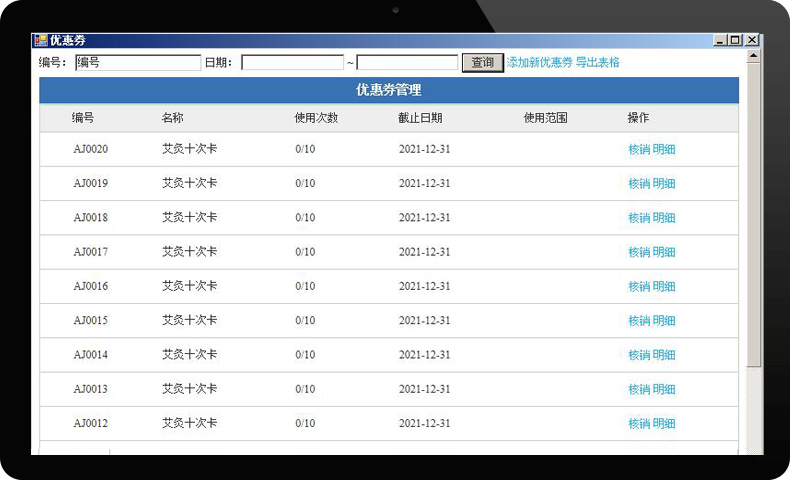790x480 pixels.
Task: Click the 名称 column header
Action: tap(172, 118)
